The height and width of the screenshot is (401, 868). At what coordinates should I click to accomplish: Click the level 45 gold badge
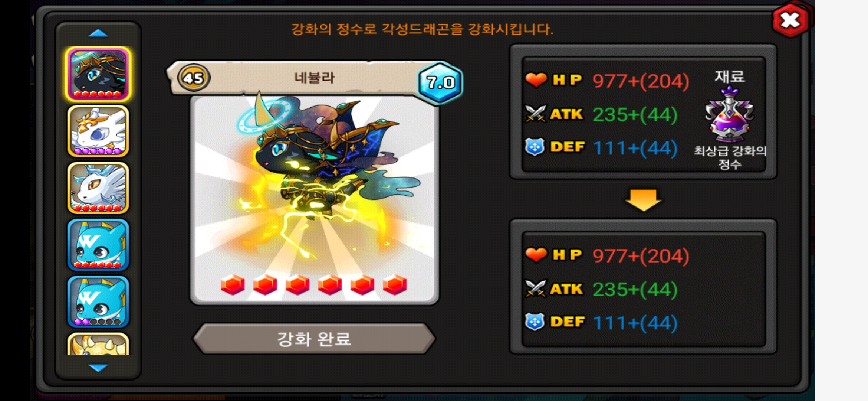(x=193, y=78)
